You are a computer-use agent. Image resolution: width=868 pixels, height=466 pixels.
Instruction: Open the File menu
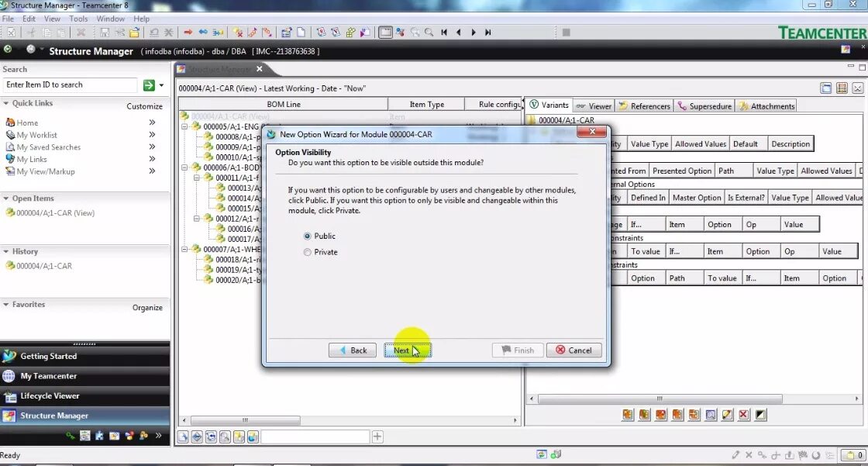9,19
